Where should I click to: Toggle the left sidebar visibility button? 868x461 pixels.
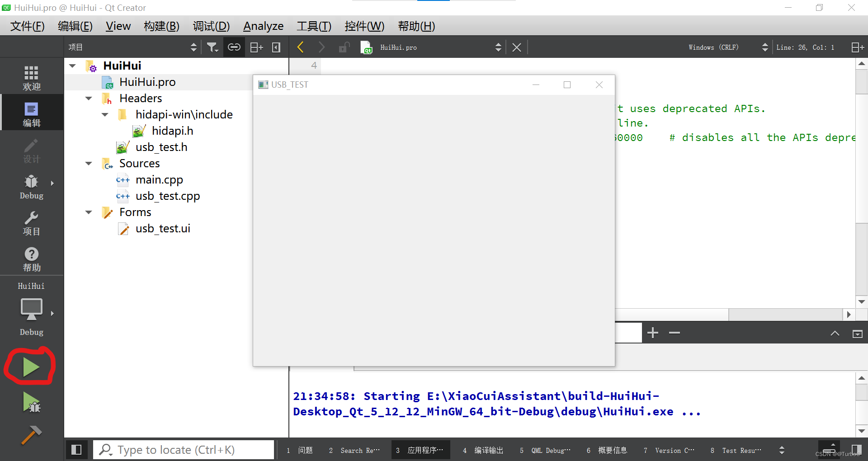tap(76, 449)
